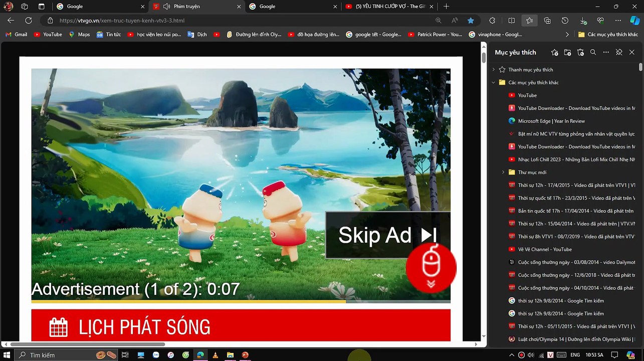
Task: Click the Tìm kiếm taskbar search box
Action: pos(67,355)
